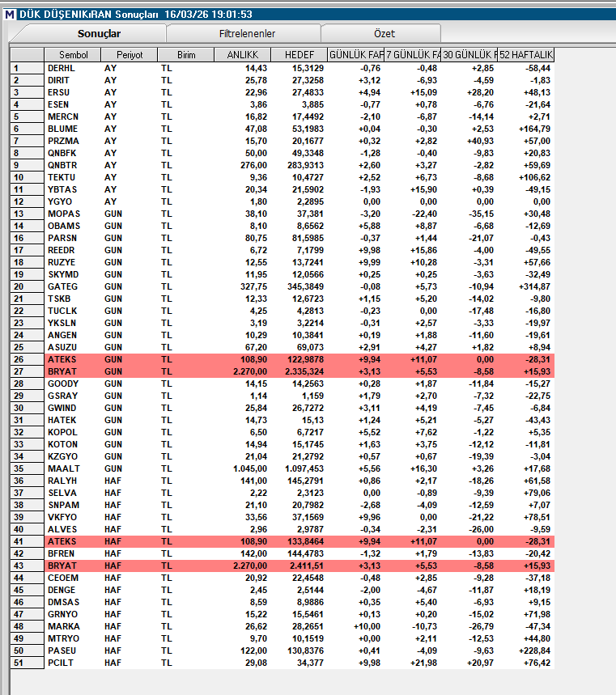Select the BLUME symbol cell
Viewport: 616px width, 695px height.
click(73, 129)
